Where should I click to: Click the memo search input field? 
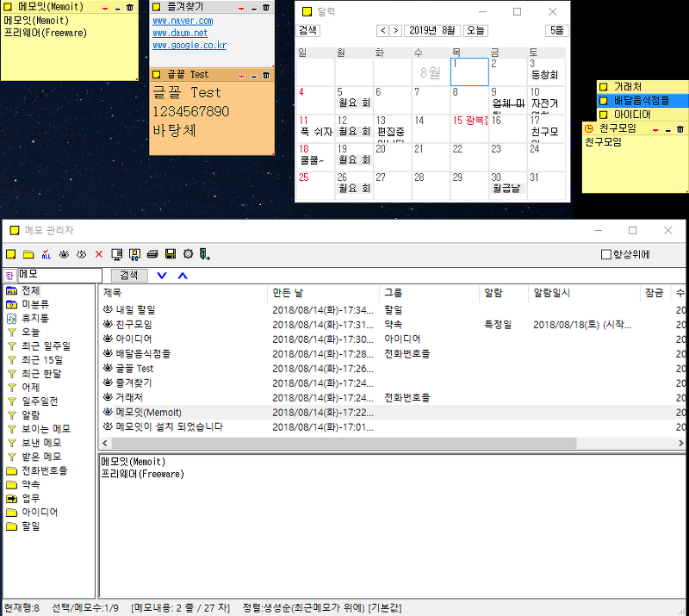pos(59,275)
